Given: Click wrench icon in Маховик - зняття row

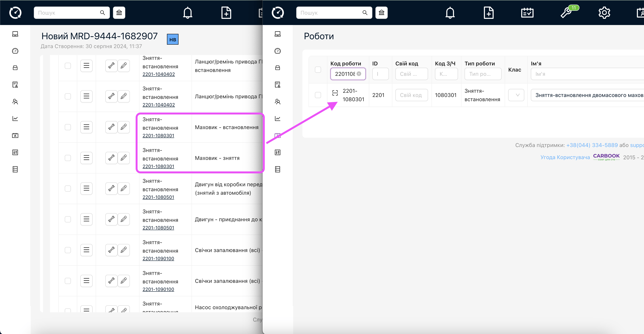Looking at the screenshot, I should [x=111, y=158].
